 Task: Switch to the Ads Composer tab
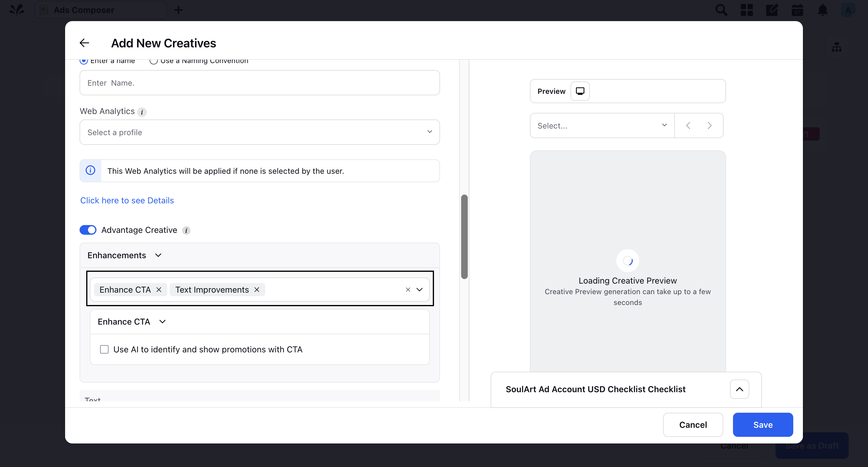click(x=100, y=10)
